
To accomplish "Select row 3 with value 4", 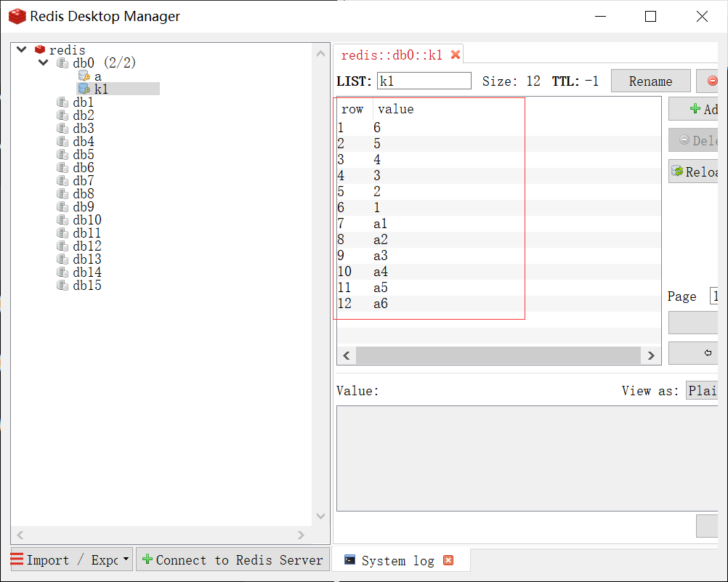I will tap(498, 160).
